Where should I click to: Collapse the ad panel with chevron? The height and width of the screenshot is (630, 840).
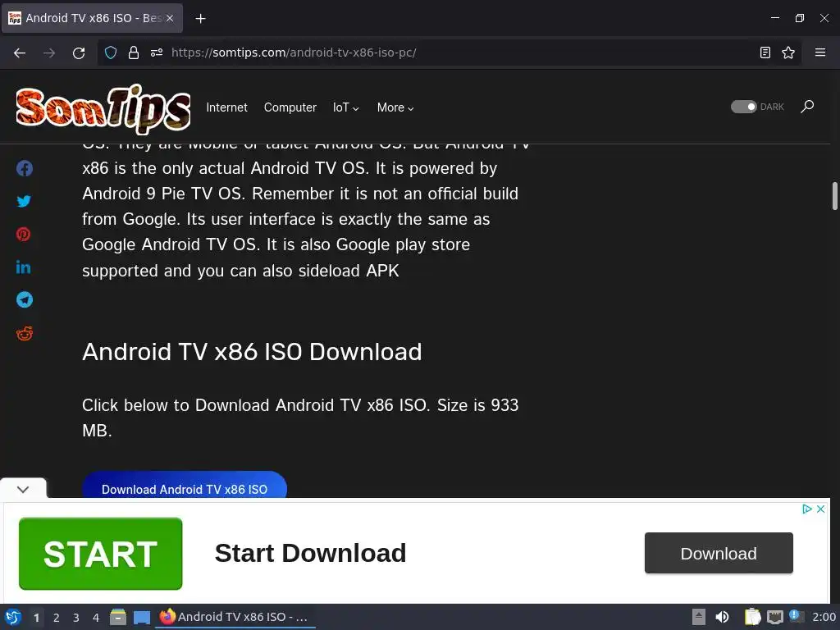pyautogui.click(x=23, y=489)
